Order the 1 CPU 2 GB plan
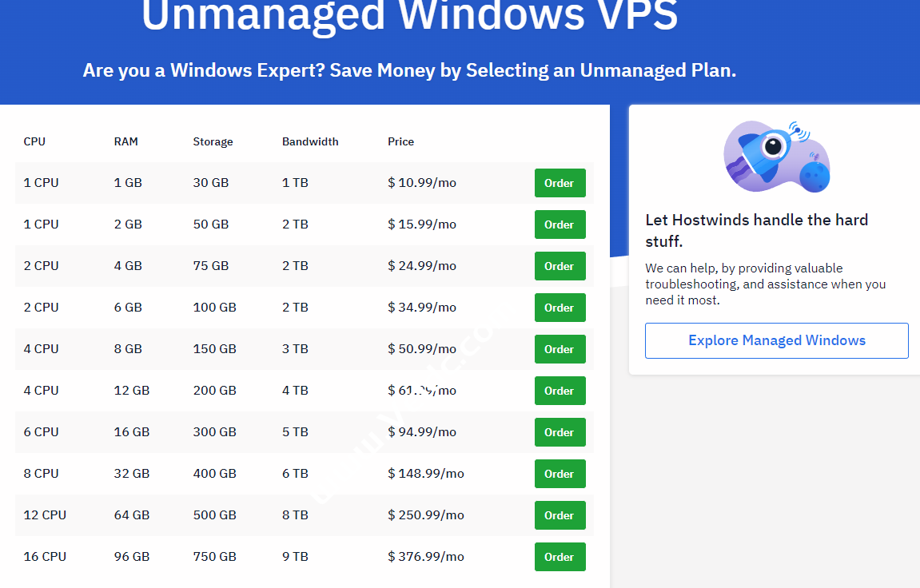Screen dimensions: 920x588 pos(560,224)
